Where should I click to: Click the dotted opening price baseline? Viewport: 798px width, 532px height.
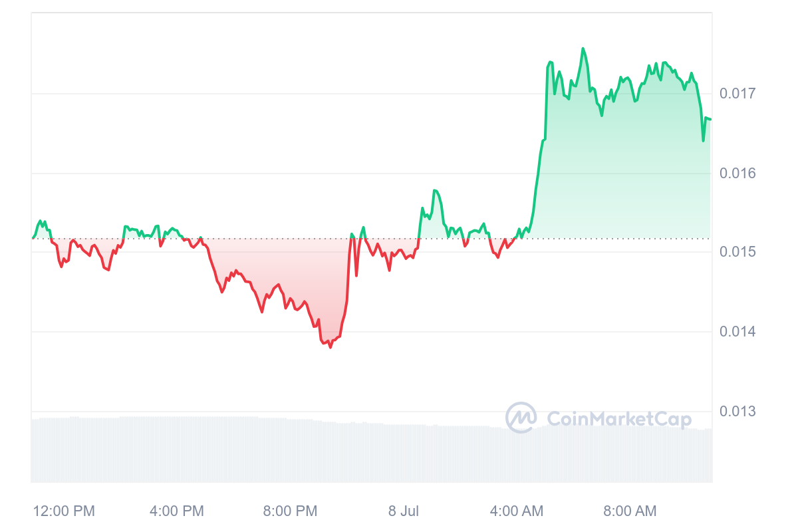(371, 238)
